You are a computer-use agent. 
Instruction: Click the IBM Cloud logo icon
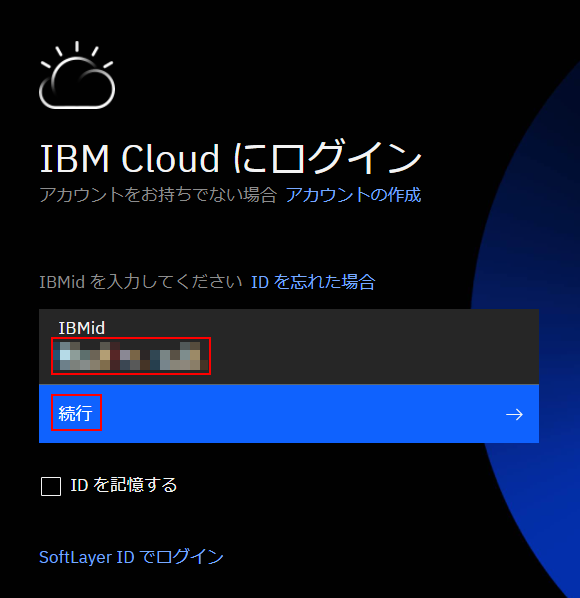click(77, 75)
